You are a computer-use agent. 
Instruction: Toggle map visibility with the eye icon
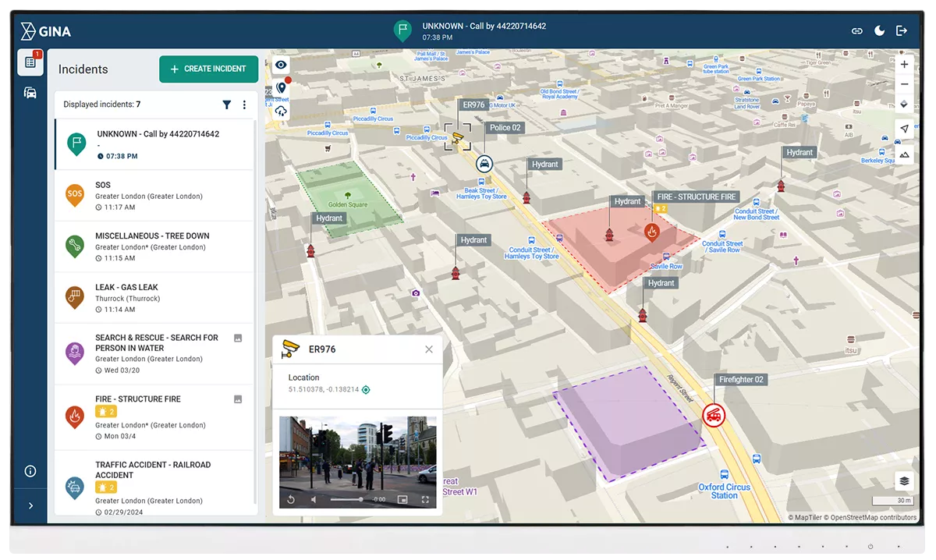(x=281, y=66)
